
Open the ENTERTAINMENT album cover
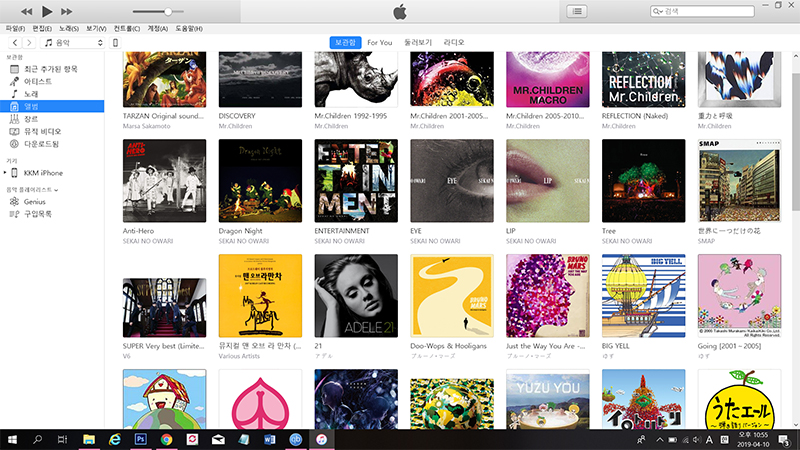[356, 181]
